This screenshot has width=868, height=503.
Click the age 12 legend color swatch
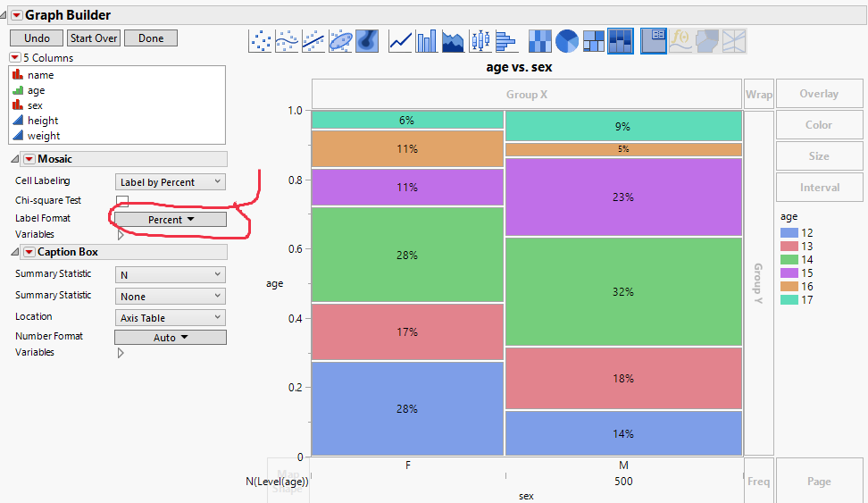coord(789,232)
